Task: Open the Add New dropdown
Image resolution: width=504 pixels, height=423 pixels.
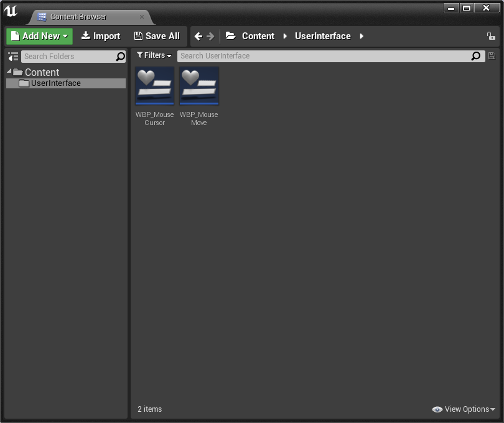Action: tap(39, 36)
